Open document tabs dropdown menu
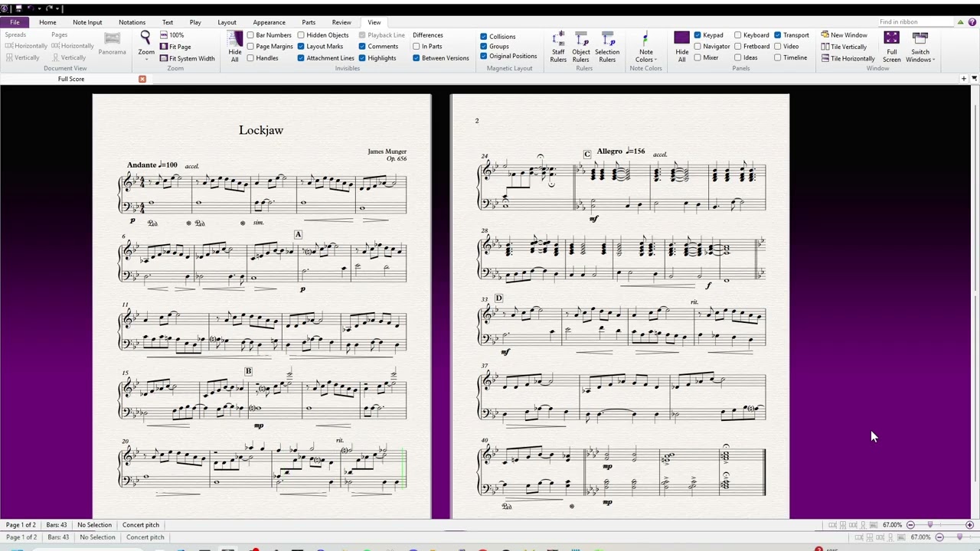The width and height of the screenshot is (980, 551). [x=974, y=79]
